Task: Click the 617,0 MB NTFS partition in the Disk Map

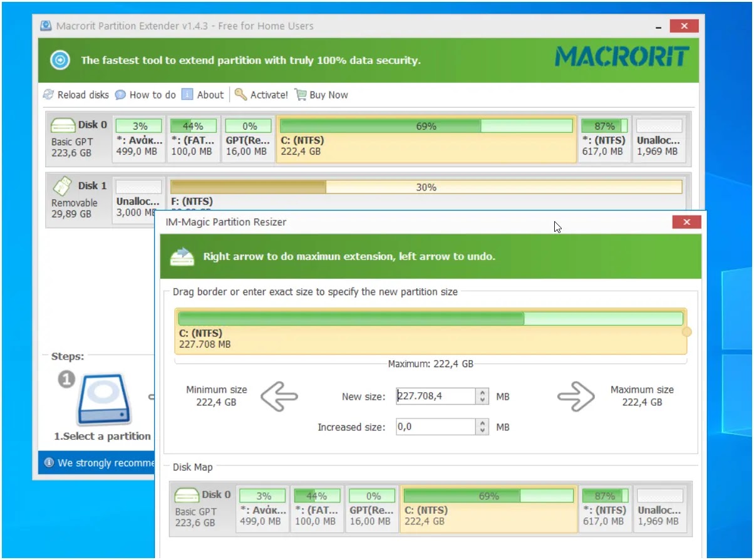Action: (x=604, y=508)
